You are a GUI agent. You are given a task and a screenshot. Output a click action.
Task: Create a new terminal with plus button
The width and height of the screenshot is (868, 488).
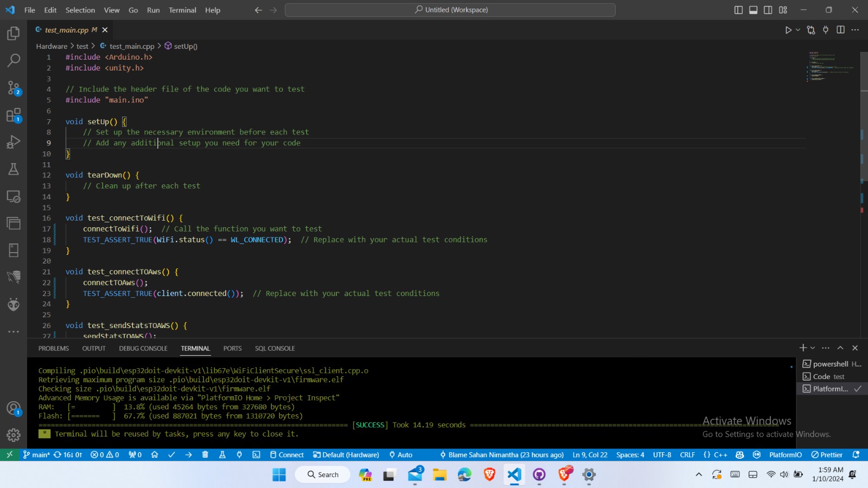point(803,348)
